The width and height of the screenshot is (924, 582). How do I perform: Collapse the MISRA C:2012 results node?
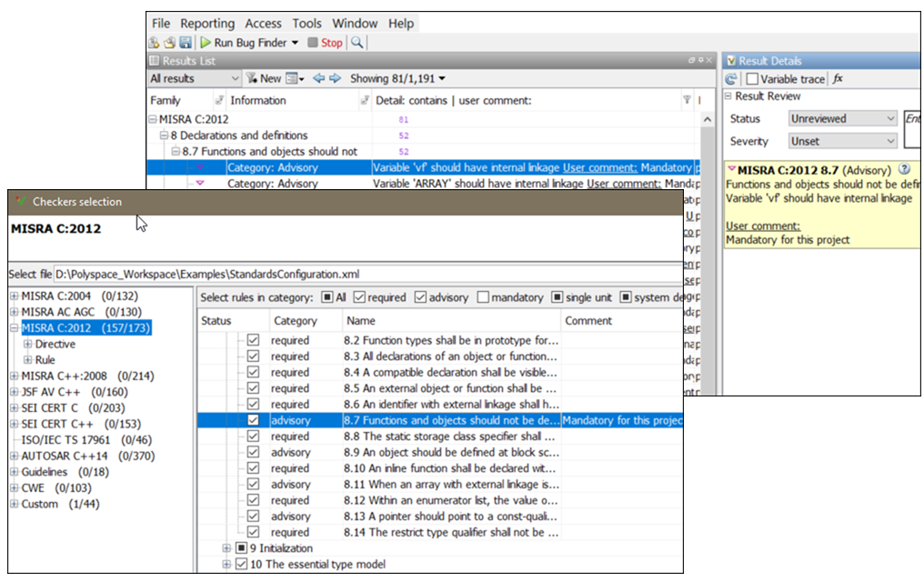click(153, 119)
